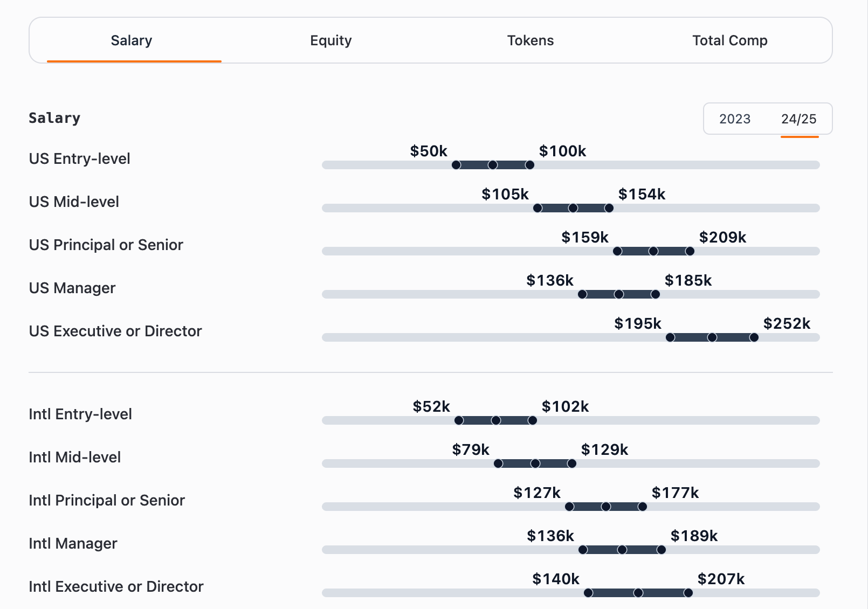Select the Total Comp tab
Viewport: 868px width, 609px height.
(729, 40)
